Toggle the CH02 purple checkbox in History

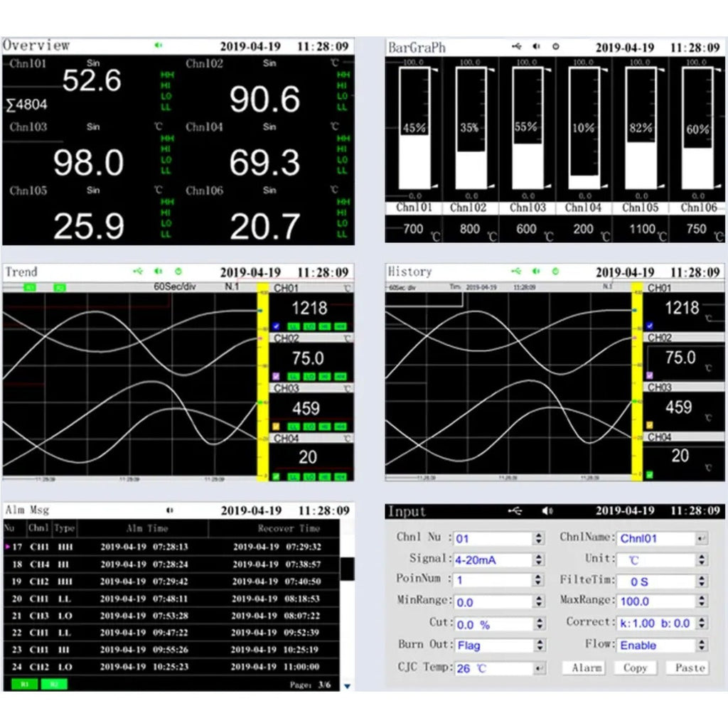pos(650,375)
